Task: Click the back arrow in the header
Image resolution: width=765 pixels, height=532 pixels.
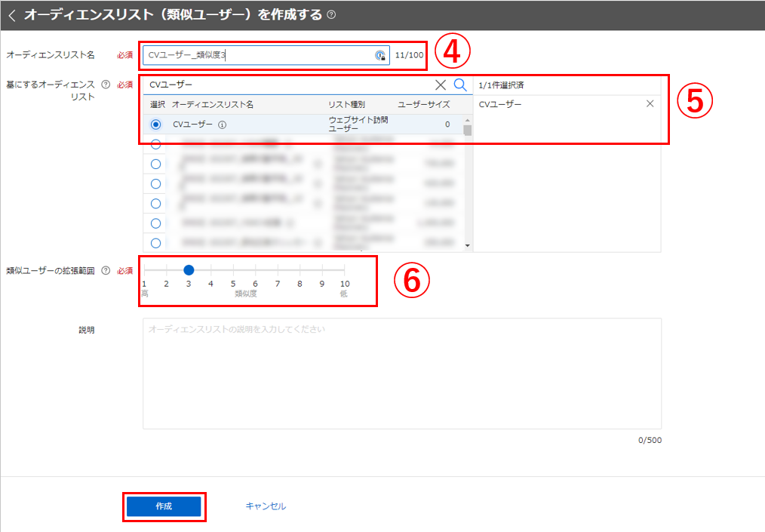Action: pos(11,15)
